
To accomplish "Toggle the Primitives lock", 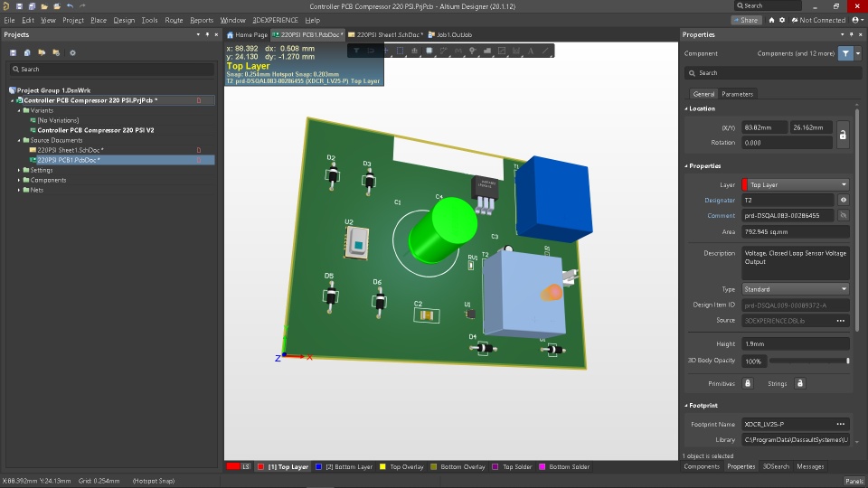I will point(748,383).
